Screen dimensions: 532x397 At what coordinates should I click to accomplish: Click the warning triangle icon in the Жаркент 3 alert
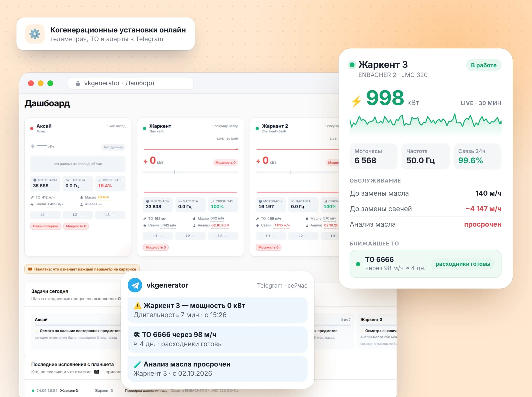138,305
